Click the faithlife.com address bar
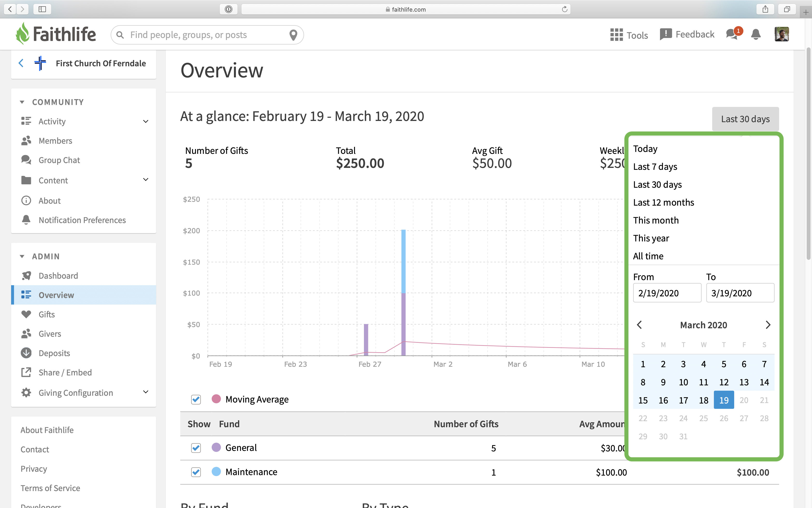The height and width of the screenshot is (508, 812). [x=406, y=9]
